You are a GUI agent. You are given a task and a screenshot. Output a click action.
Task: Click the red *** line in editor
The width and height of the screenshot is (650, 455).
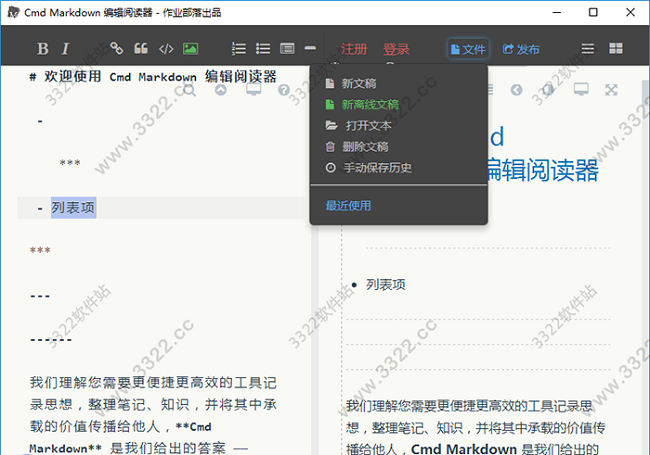[x=40, y=250]
